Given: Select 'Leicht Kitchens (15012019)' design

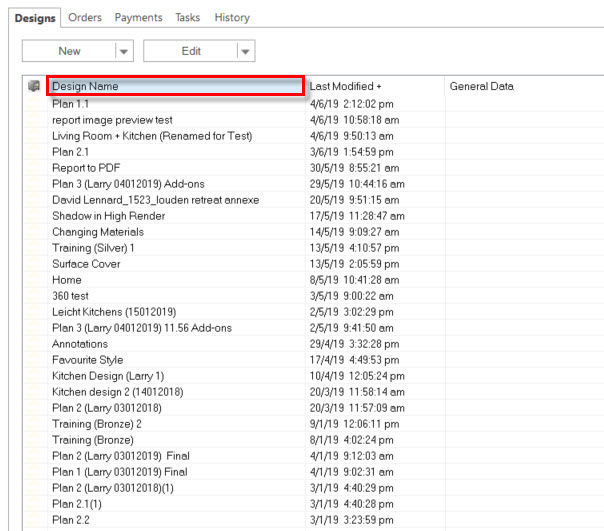Looking at the screenshot, I should [x=114, y=312].
